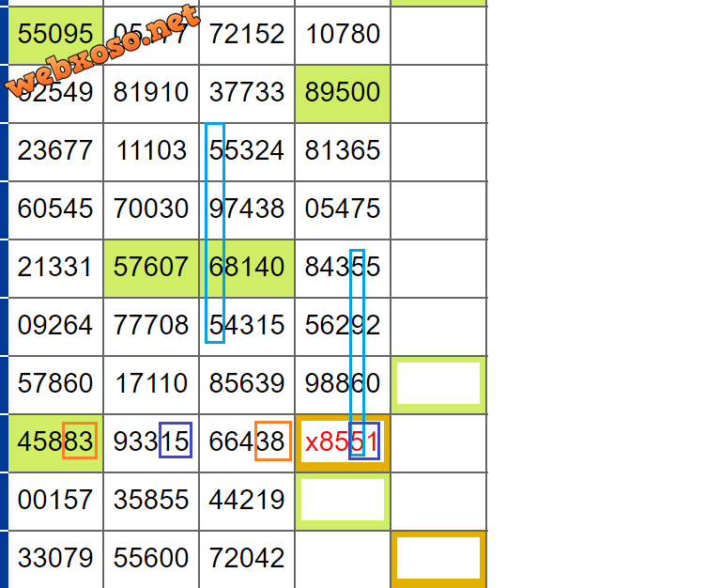Click the empty gold-bordered cell in last row
Screen dimensions: 721x588
tap(438, 560)
